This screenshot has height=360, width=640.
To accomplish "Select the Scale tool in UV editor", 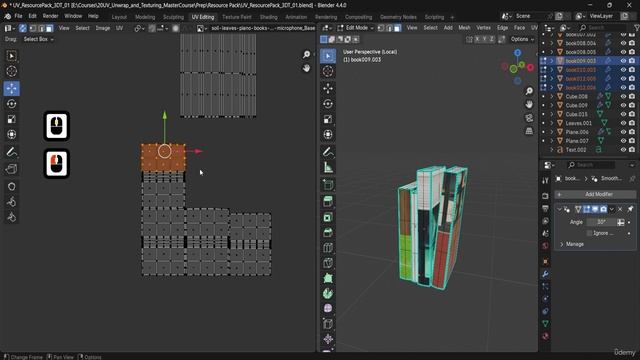I will click(11, 119).
